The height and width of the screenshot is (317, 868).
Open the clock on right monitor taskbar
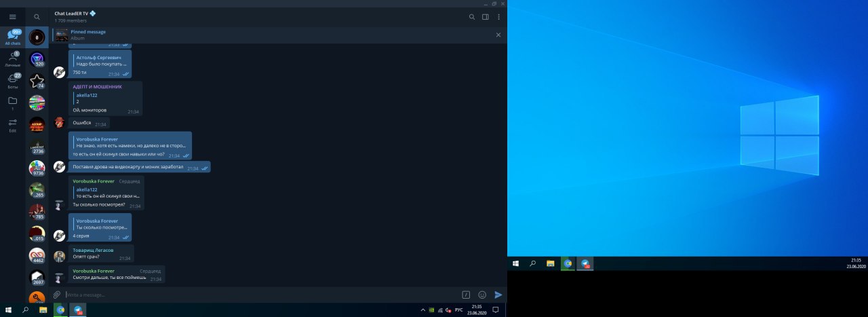pos(856,263)
